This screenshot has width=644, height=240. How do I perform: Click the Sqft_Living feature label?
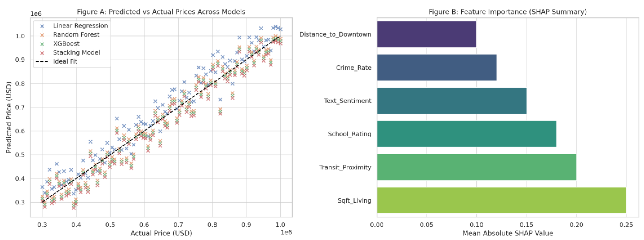[x=354, y=201]
